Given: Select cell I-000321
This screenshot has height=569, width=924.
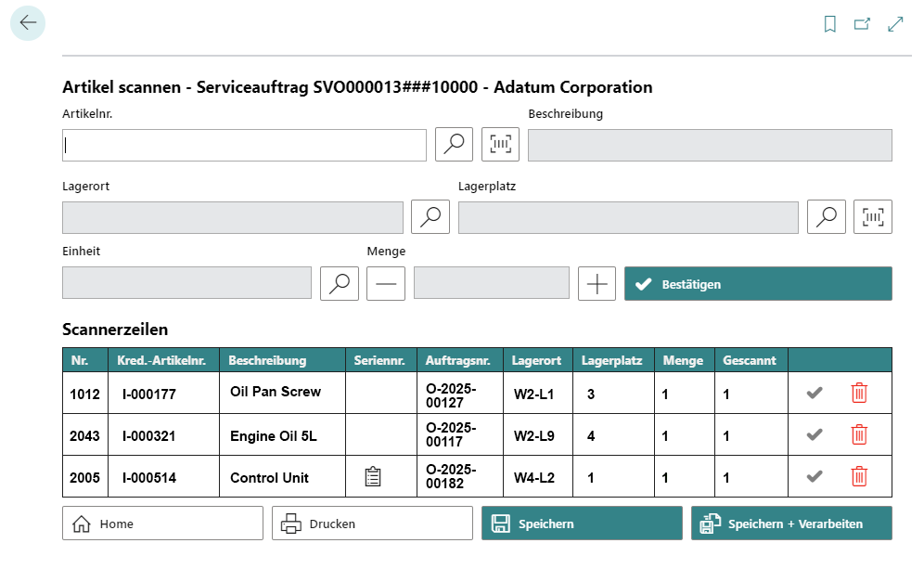Looking at the screenshot, I should click(164, 435).
